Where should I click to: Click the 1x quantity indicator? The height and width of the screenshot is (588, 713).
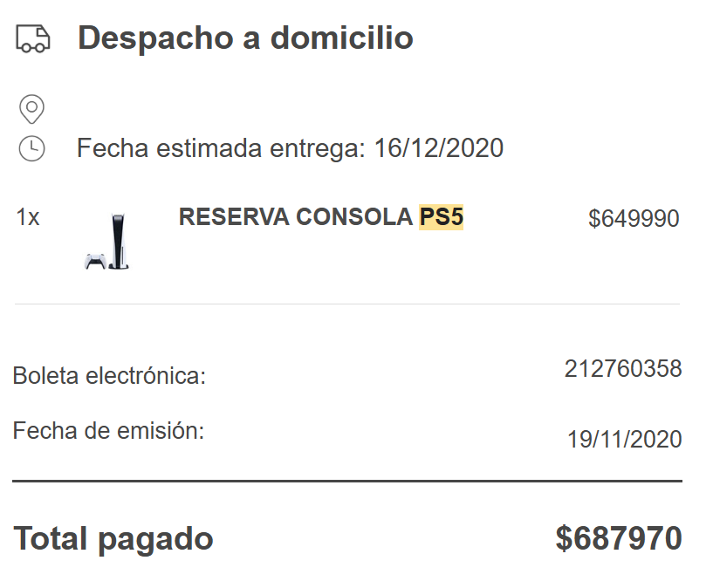pos(28,217)
